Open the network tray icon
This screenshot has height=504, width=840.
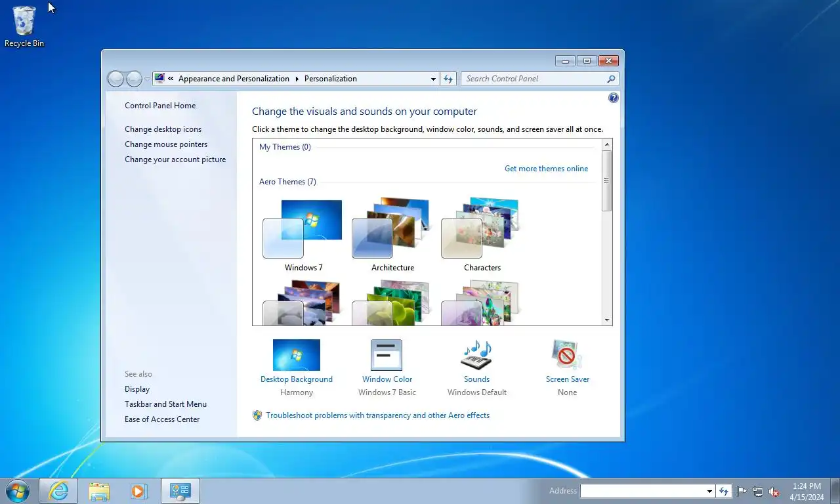tap(758, 491)
